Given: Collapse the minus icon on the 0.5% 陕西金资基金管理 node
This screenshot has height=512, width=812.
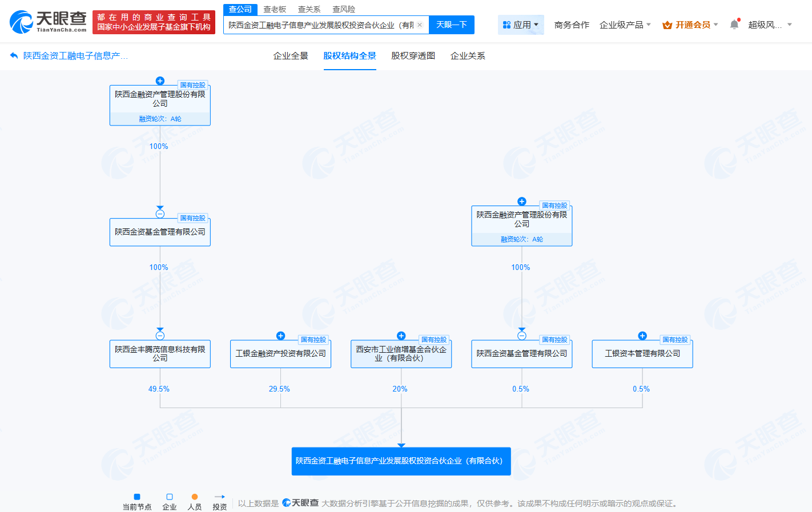Looking at the screenshot, I should pyautogui.click(x=522, y=336).
